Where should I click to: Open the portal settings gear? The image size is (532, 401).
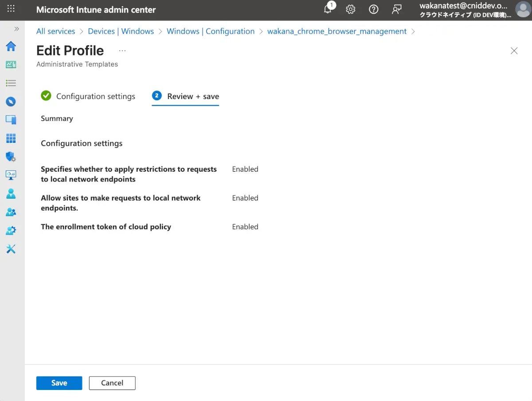(351, 9)
